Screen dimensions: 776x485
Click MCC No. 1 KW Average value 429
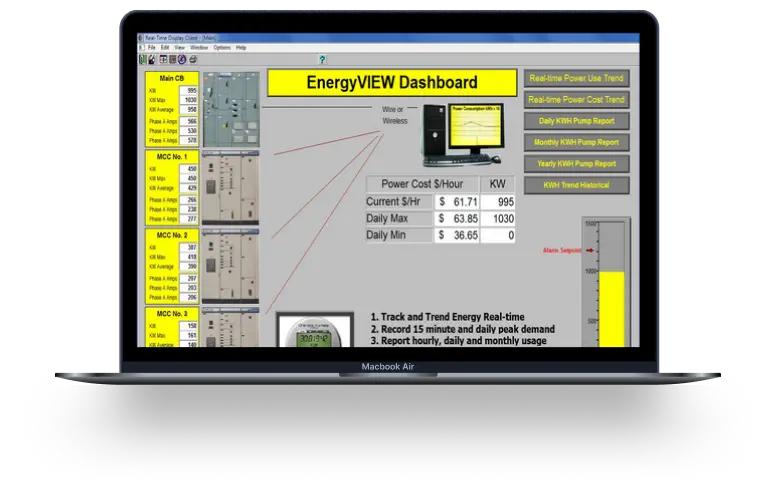pos(189,188)
